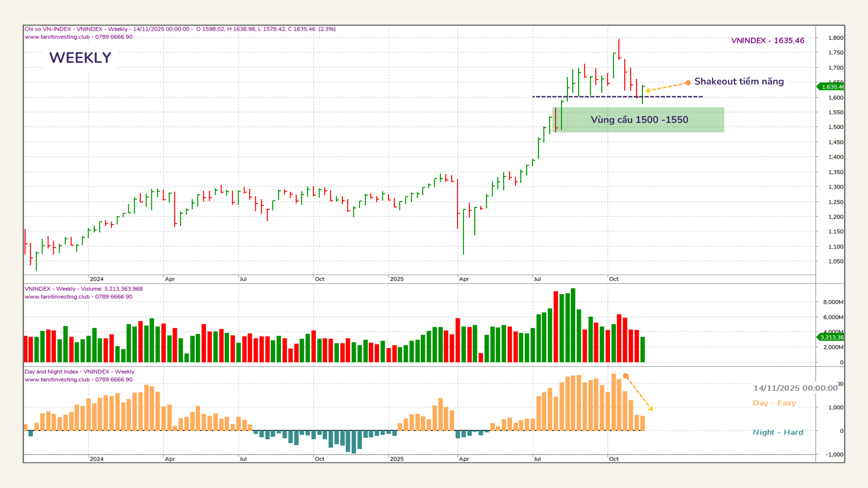Screen dimensions: 868x488
Task: Click the 'Day - Easy' legend label
Action: (x=774, y=403)
